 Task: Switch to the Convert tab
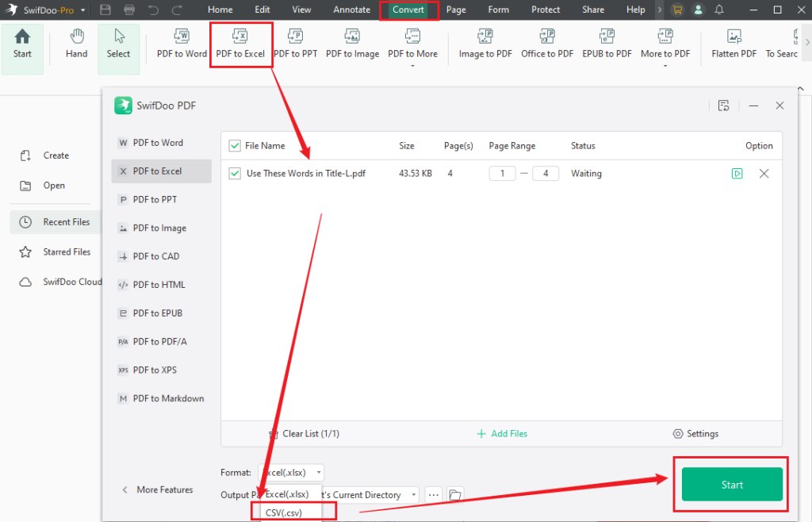coord(408,10)
